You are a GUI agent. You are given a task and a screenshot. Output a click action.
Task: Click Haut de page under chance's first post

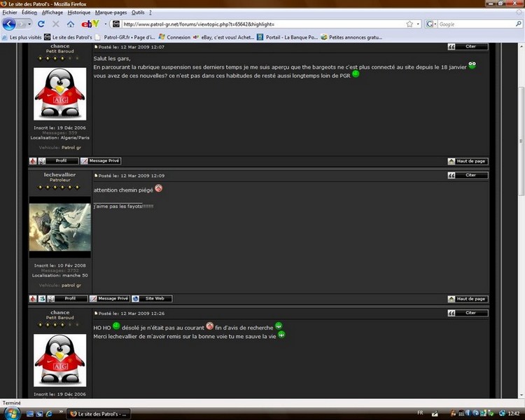(x=468, y=162)
